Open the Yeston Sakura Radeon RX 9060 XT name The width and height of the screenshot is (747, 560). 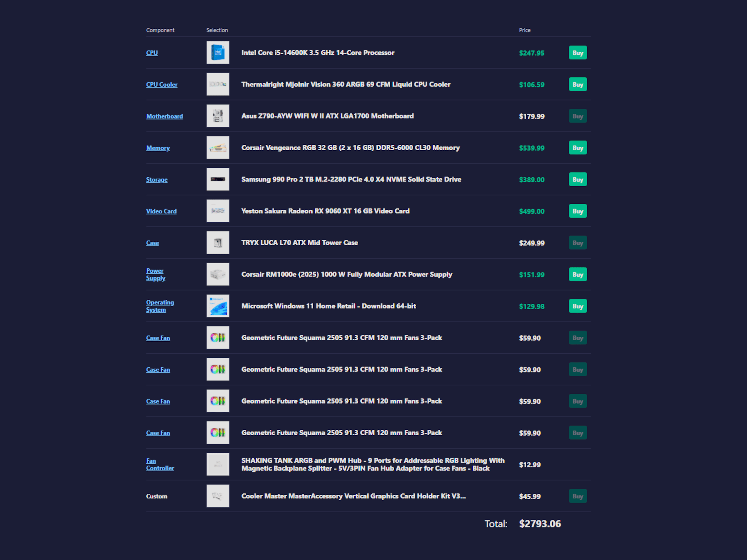point(325,211)
